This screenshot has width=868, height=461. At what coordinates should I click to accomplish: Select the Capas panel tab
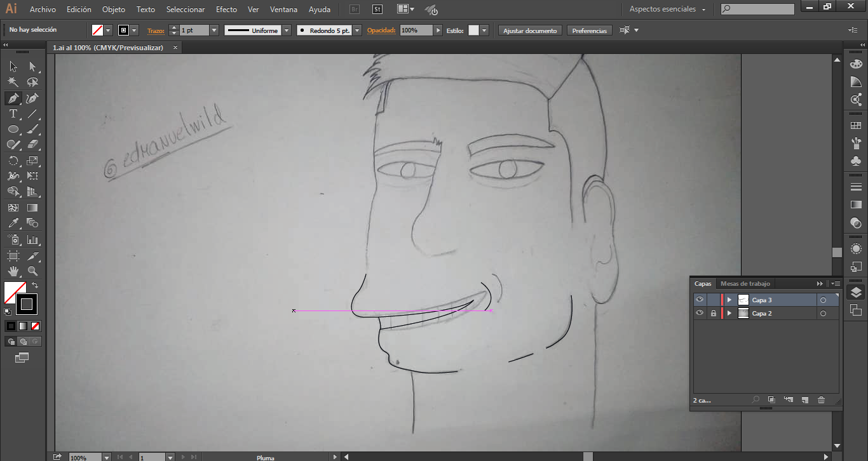click(x=703, y=283)
